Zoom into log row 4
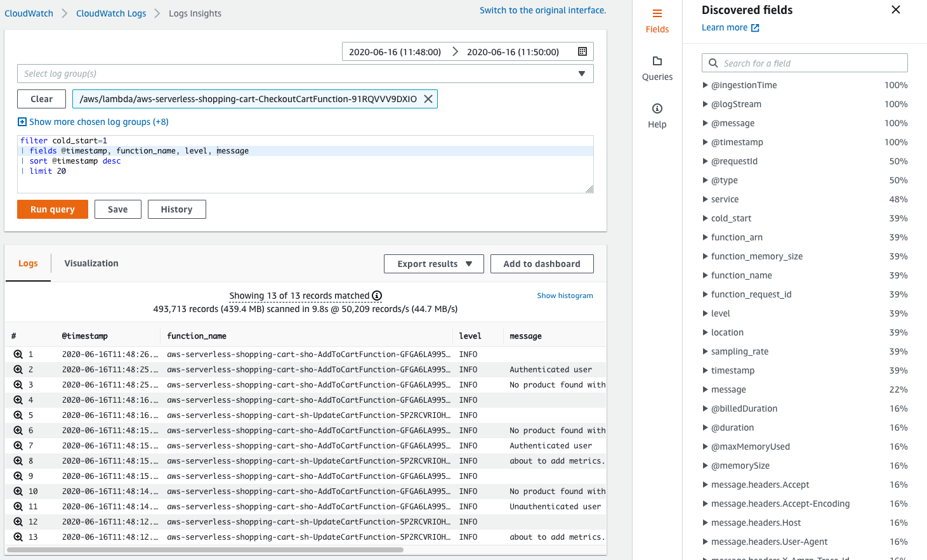The height and width of the screenshot is (560, 927). pos(18,400)
